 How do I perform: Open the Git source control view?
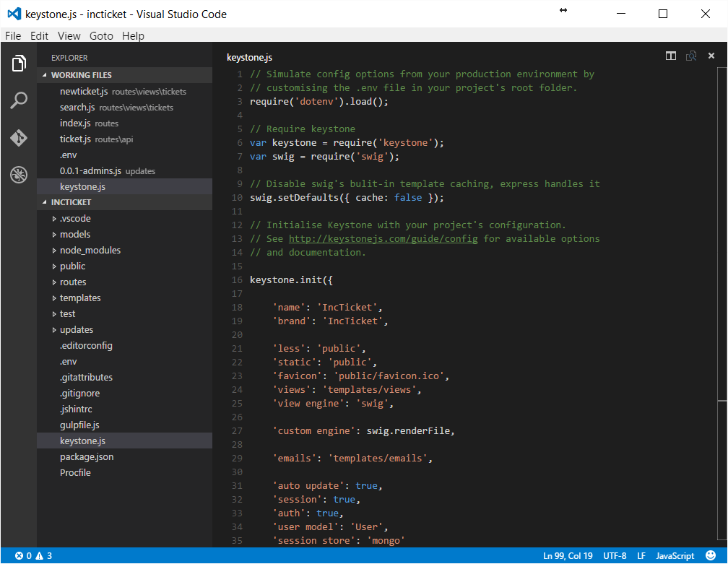(x=18, y=136)
